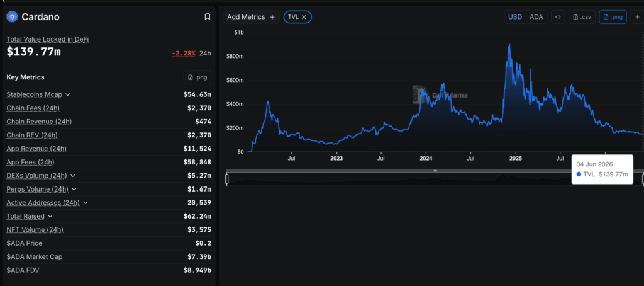This screenshot has height=286, width=644.
Task: Open the embed chart code icon
Action: point(558,17)
